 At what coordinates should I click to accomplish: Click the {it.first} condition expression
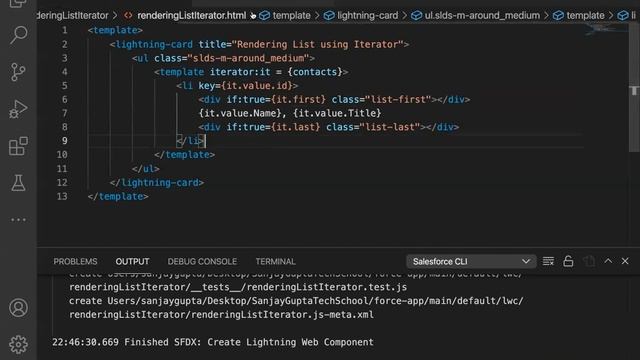point(298,100)
